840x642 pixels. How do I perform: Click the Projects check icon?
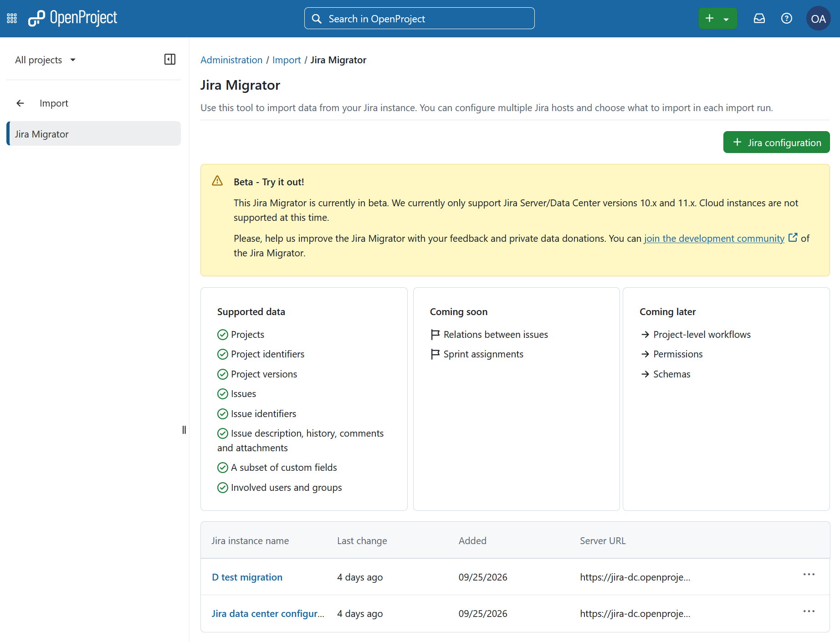pyautogui.click(x=223, y=335)
